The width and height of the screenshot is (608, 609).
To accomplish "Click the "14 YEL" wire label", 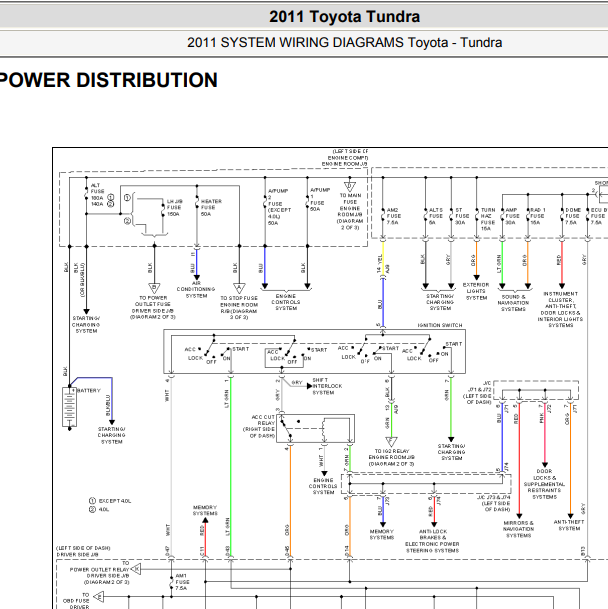I will [380, 263].
